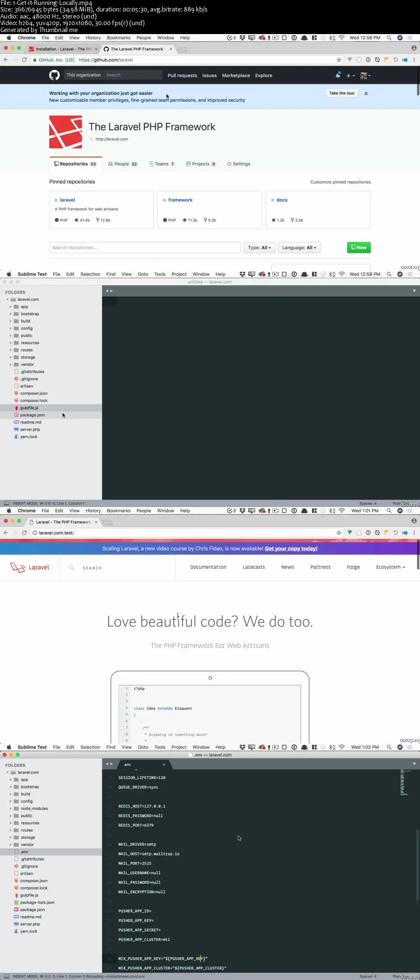Viewport: 420px width, 980px height.
Task: Switch to the Installation - Laravel Chrome tab
Action: [64, 49]
